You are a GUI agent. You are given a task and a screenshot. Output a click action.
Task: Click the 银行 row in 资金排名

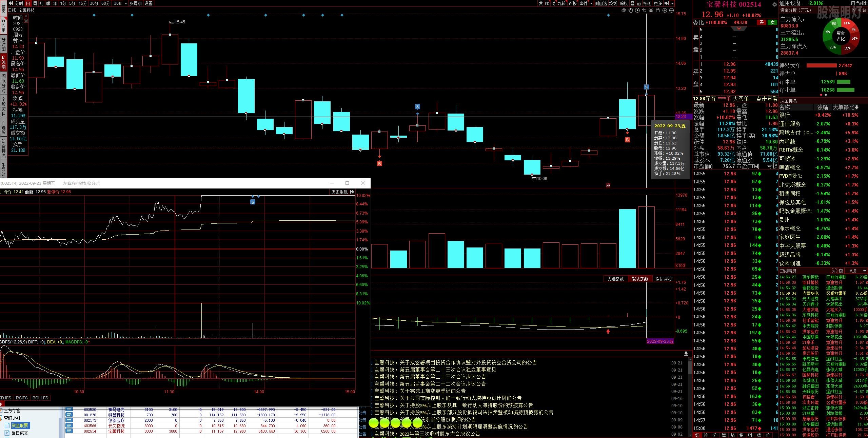tap(823, 115)
